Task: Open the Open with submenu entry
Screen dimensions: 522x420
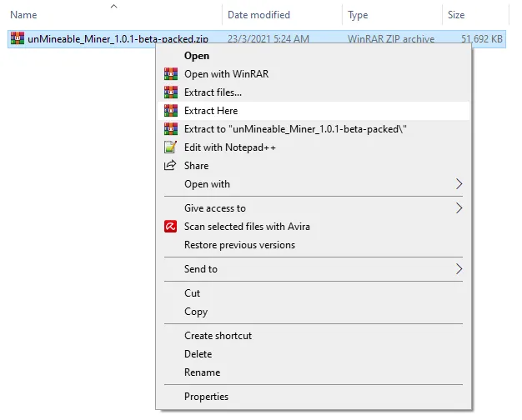Action: 314,183
